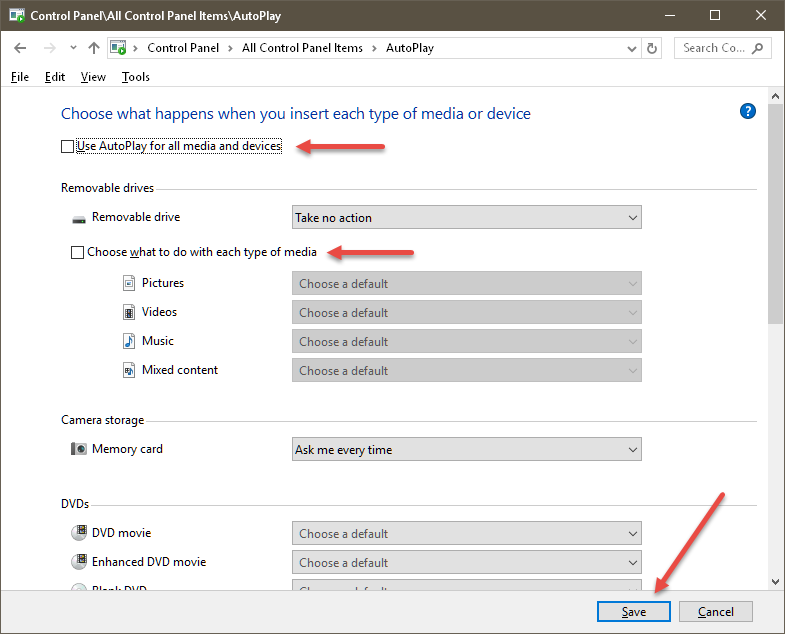Click the Memory card camera icon
The width and height of the screenshot is (785, 634).
click(x=78, y=449)
